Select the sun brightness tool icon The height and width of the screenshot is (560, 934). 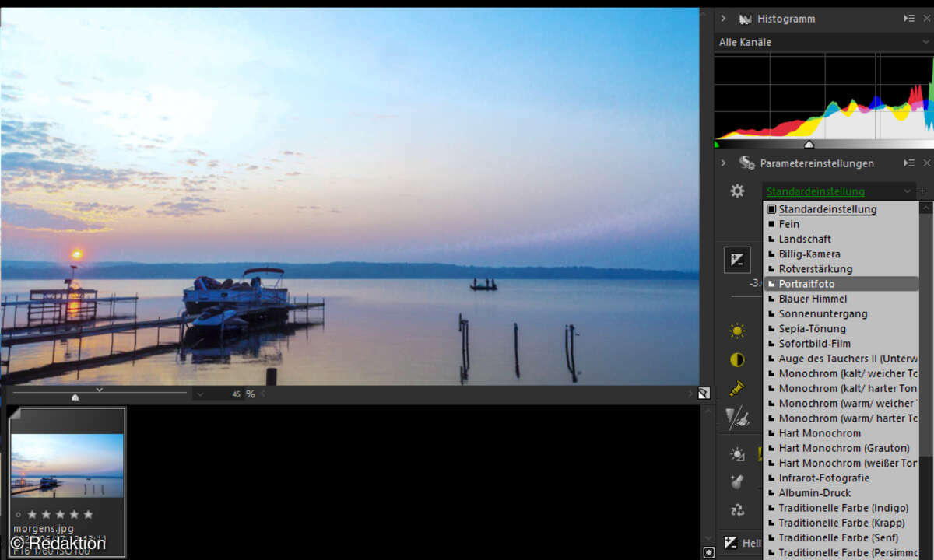(737, 331)
